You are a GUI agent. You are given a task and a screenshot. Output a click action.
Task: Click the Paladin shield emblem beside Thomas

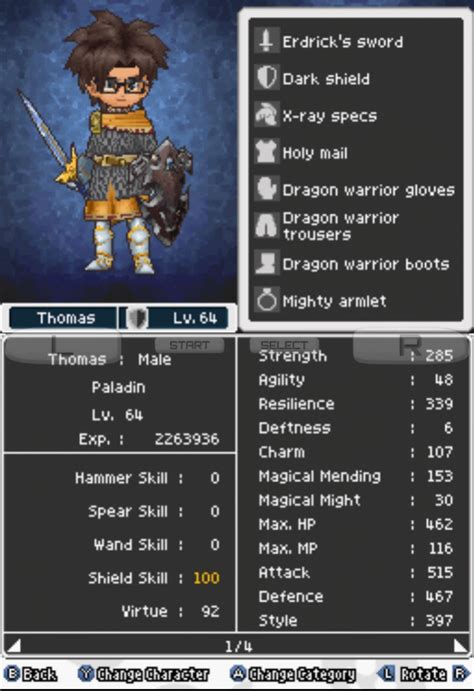coord(137,318)
